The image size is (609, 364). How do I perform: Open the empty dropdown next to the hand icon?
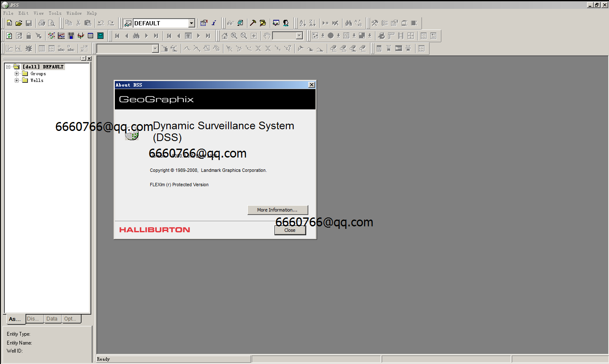tap(299, 36)
